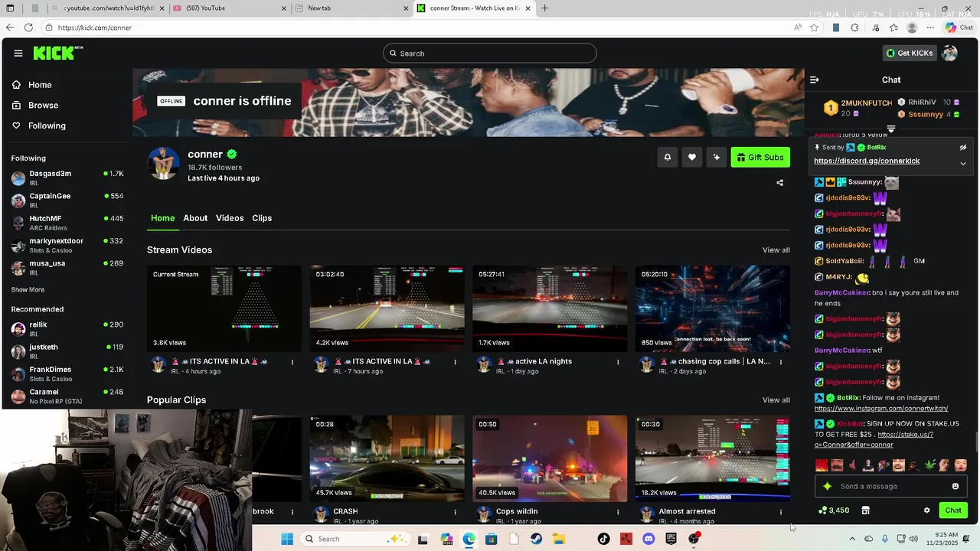Open Steam from the taskbar
The width and height of the screenshot is (980, 551).
pos(537,539)
